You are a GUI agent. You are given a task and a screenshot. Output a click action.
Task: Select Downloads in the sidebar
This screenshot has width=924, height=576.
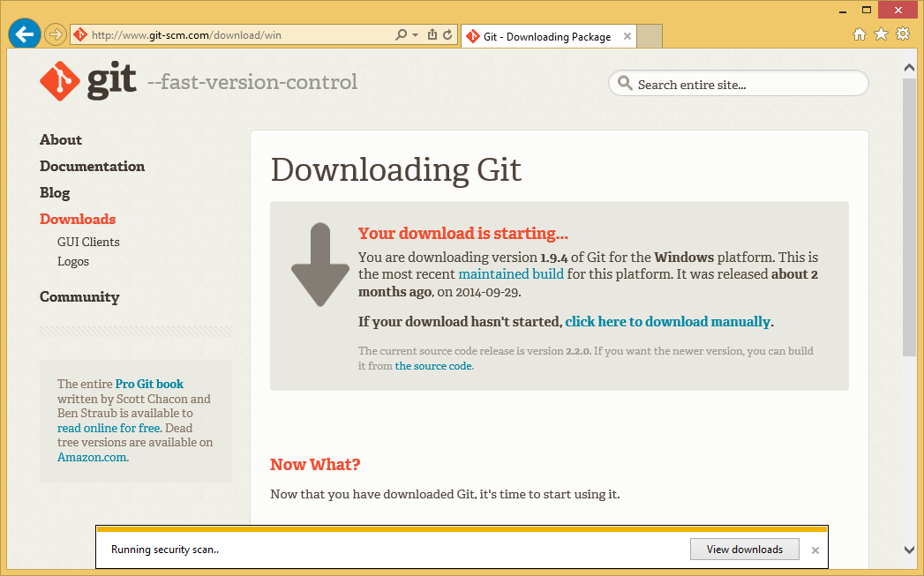point(78,219)
